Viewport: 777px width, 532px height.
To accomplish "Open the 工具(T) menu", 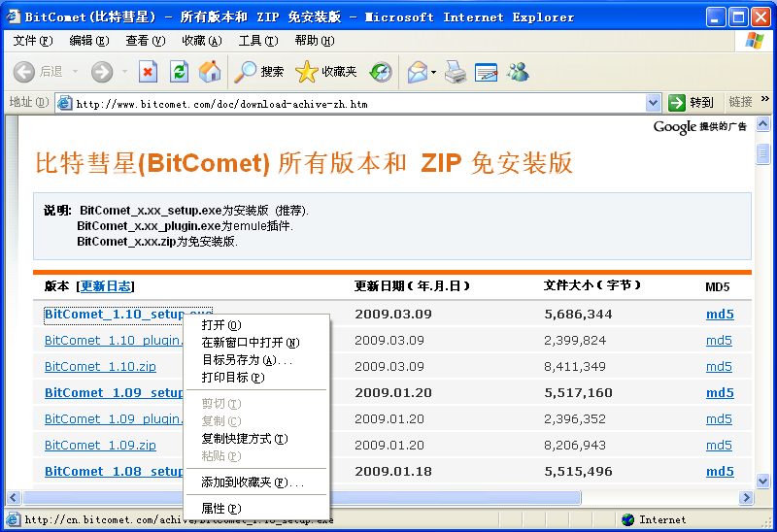I will [x=258, y=41].
